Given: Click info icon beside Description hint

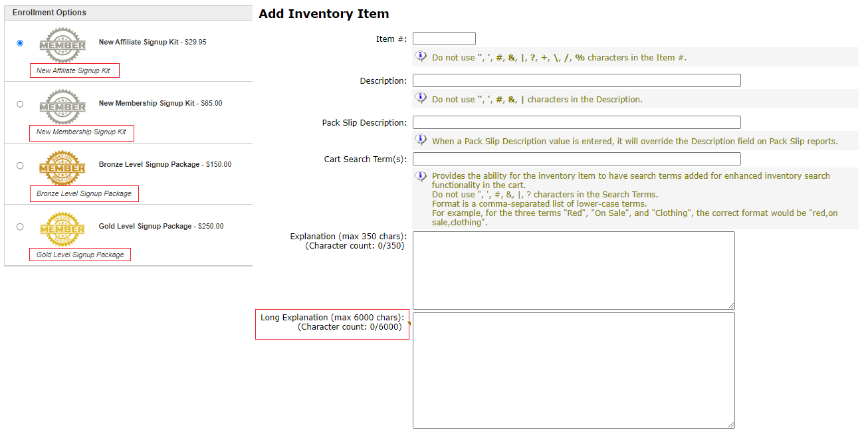Looking at the screenshot, I should tap(421, 98).
